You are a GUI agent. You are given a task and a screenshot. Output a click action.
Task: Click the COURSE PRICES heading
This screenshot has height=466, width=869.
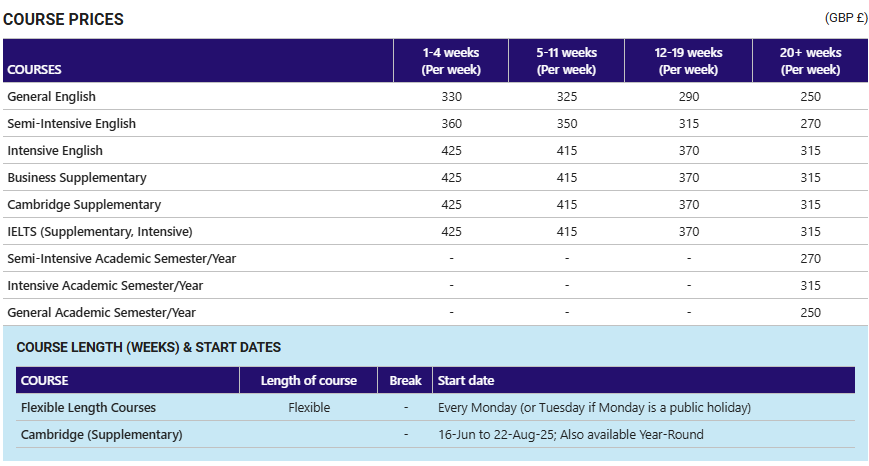pyautogui.click(x=63, y=19)
